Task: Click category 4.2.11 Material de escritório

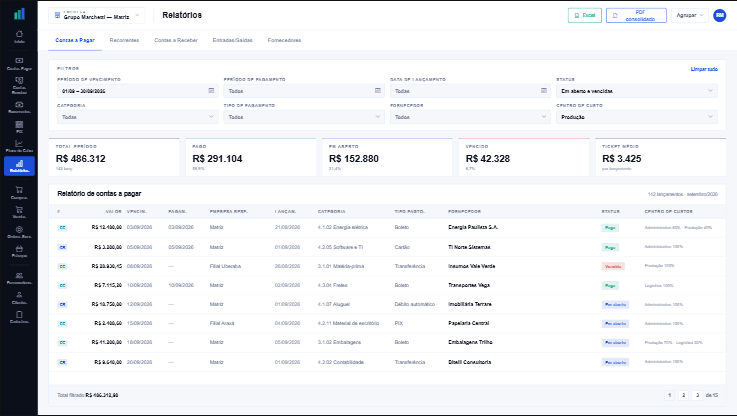Action: pos(348,323)
